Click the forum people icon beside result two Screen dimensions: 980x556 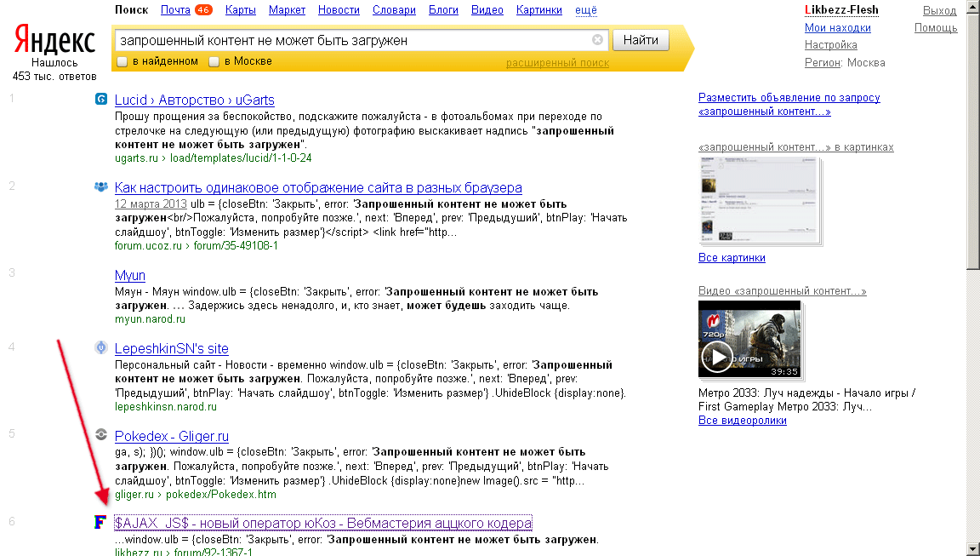coord(100,186)
